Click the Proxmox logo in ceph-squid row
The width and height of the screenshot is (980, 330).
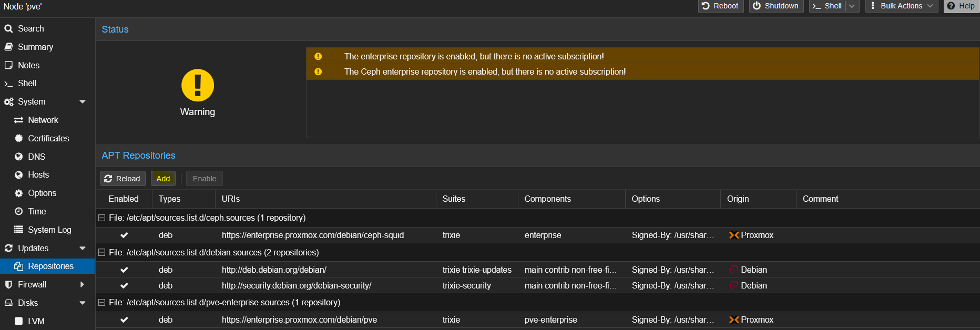coord(734,235)
